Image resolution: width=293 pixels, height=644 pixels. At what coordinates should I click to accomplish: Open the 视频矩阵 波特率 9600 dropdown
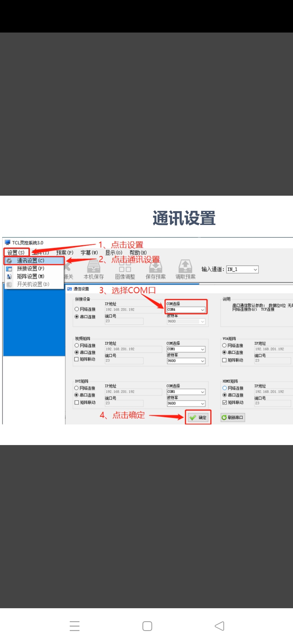pos(186,361)
